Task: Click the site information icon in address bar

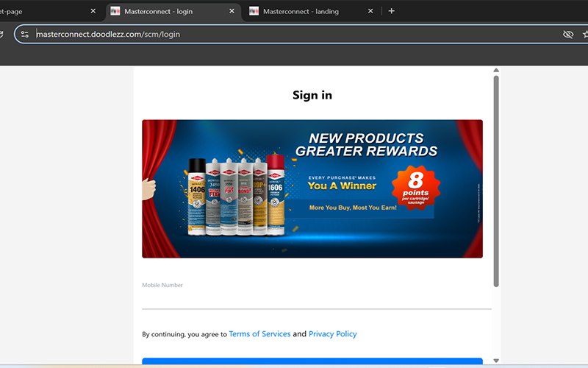Action: [x=25, y=34]
